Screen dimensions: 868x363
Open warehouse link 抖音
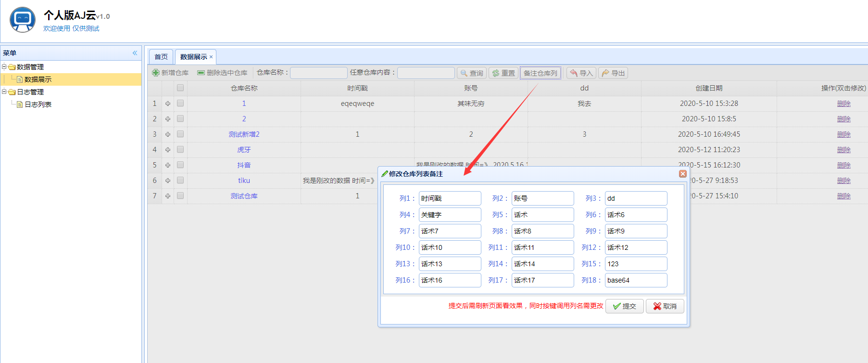click(x=244, y=165)
